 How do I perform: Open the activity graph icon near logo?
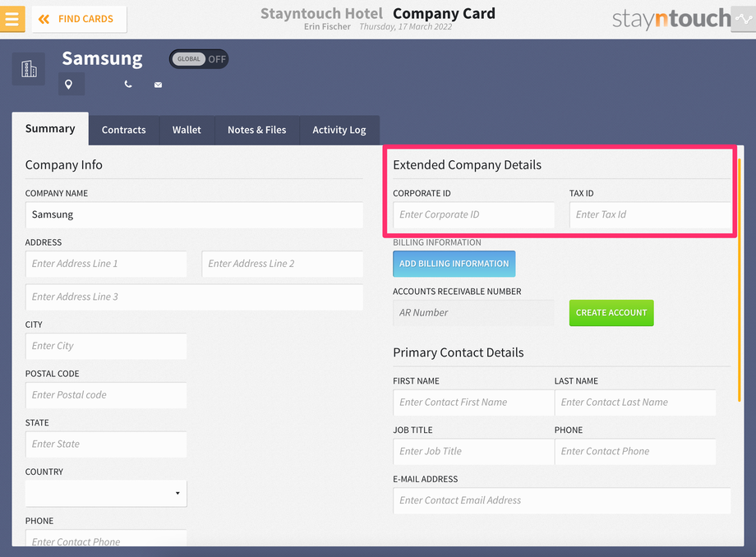pyautogui.click(x=744, y=19)
